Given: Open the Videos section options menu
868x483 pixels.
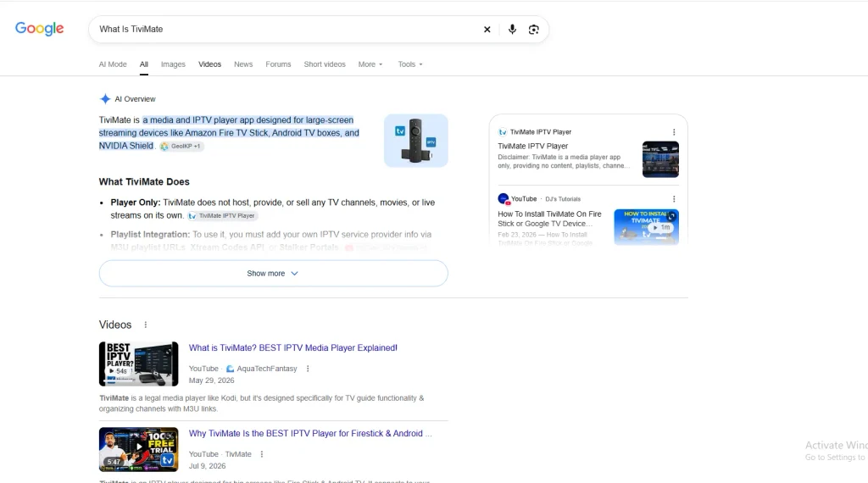Looking at the screenshot, I should (x=146, y=325).
